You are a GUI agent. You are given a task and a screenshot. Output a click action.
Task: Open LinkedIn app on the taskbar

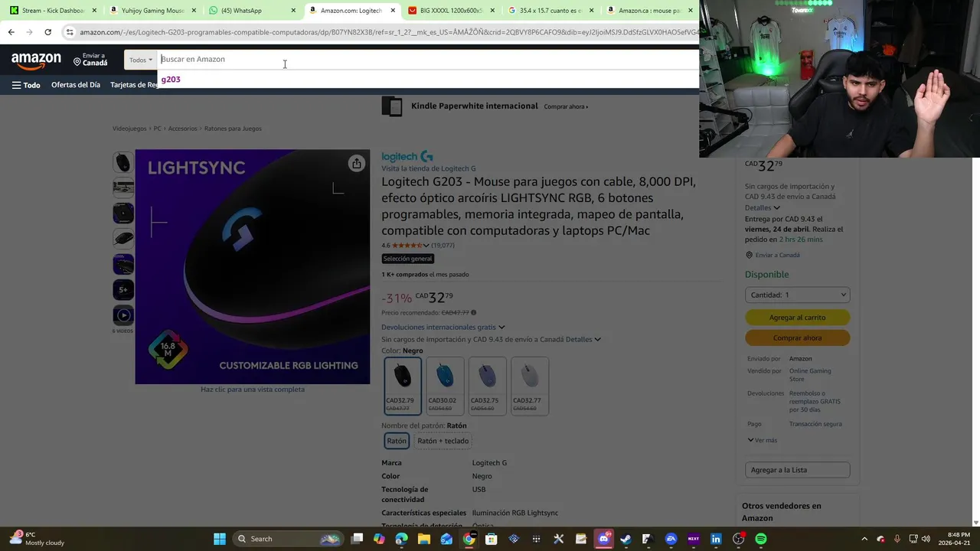pos(716,539)
